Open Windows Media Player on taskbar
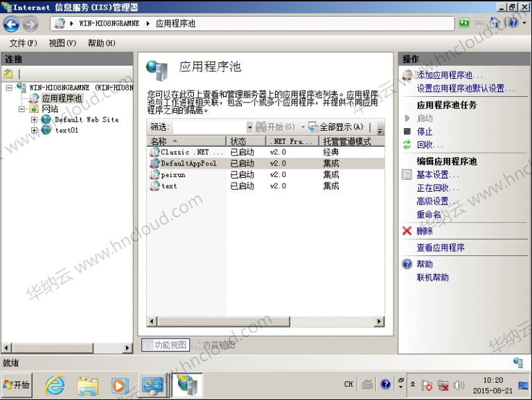This screenshot has width=532, height=400. coord(119,385)
